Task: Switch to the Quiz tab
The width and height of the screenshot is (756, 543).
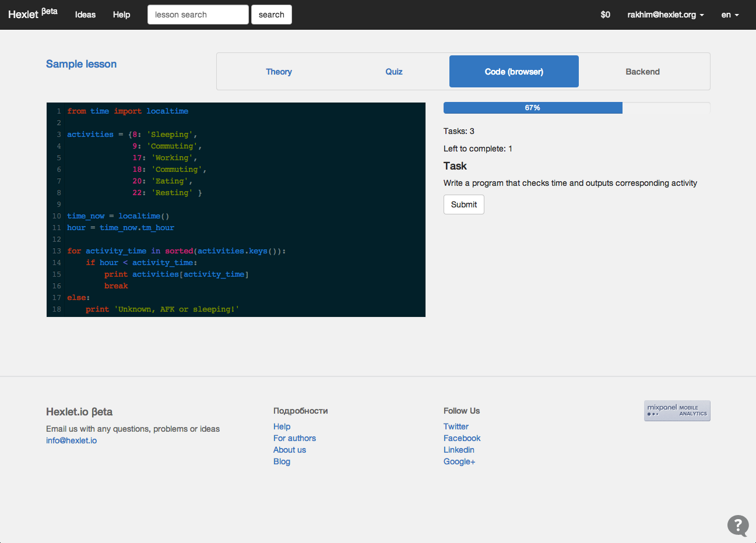Action: 394,72
